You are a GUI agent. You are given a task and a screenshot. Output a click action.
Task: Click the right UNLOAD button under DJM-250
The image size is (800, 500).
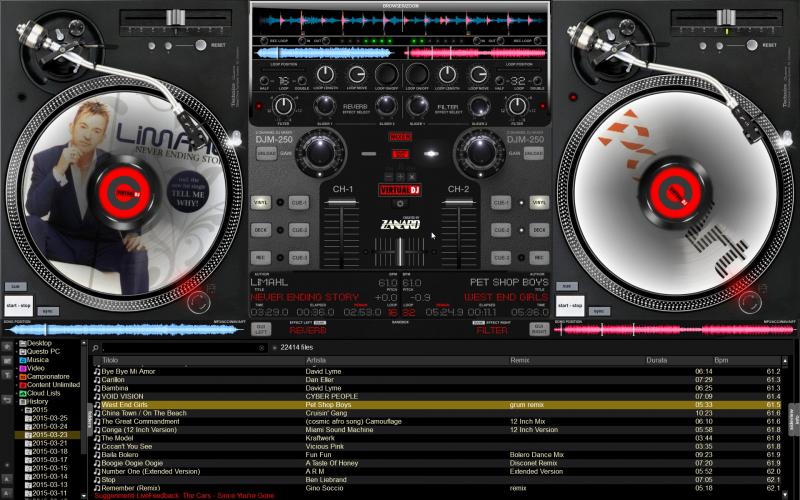pyautogui.click(x=533, y=153)
